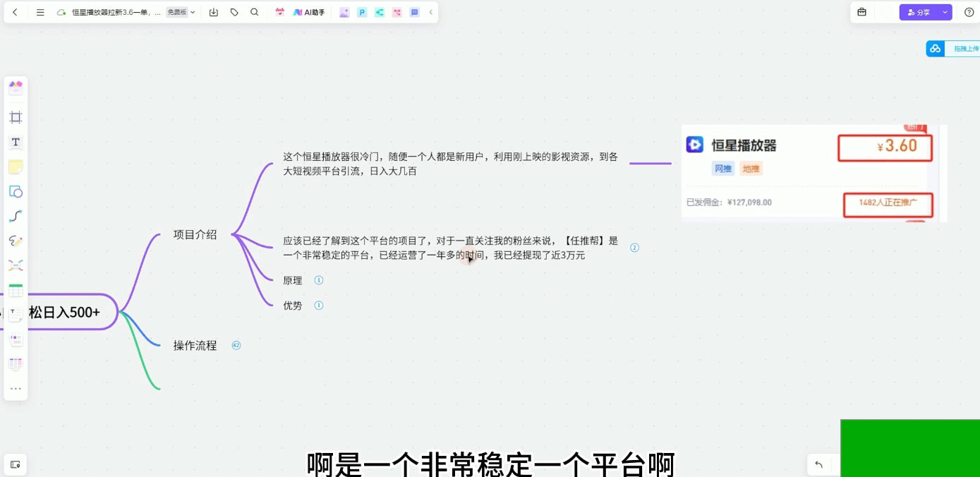Show more sidebar tools
Screen dimensions: 980x477
pos(16,389)
